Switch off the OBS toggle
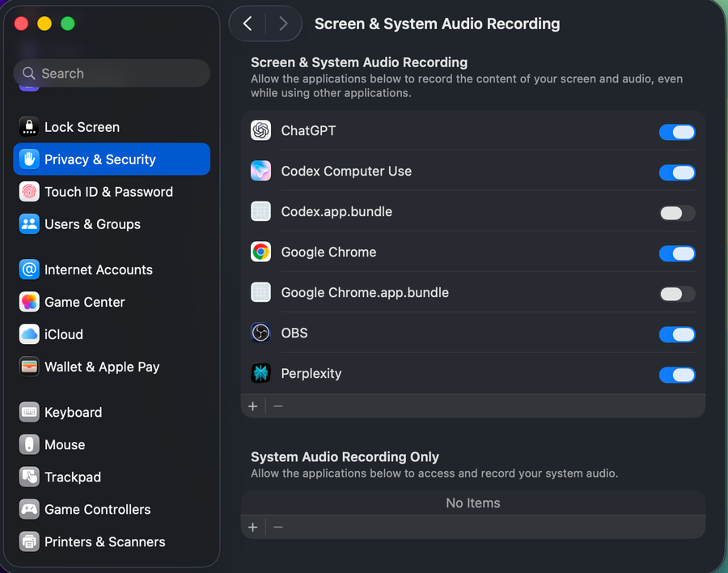Viewport: 728px width, 573px height. [x=677, y=334]
